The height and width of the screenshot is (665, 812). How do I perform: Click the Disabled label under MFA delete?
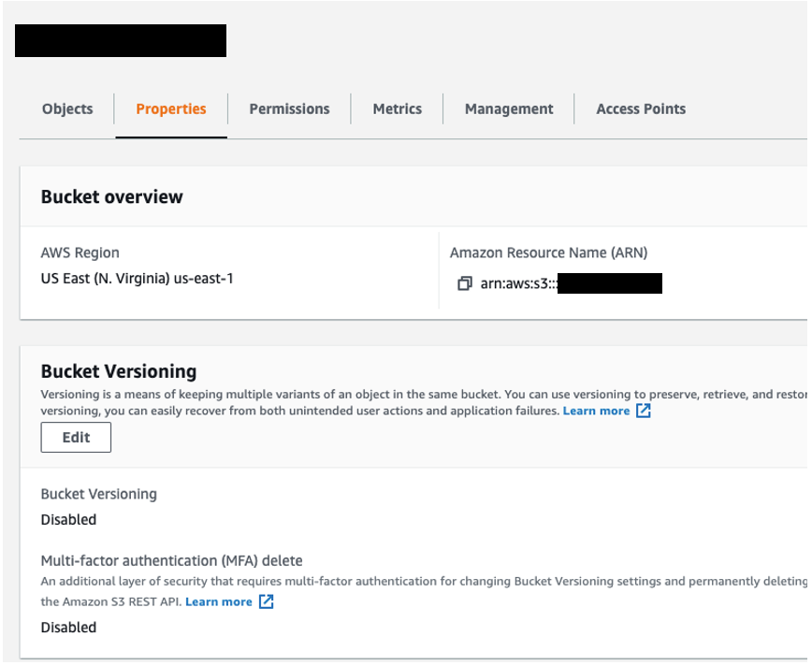[67, 627]
